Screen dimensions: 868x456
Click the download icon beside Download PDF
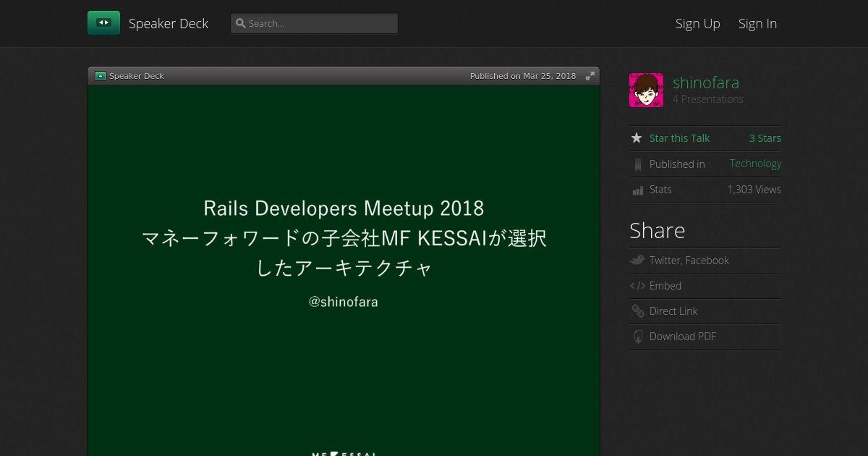click(638, 337)
